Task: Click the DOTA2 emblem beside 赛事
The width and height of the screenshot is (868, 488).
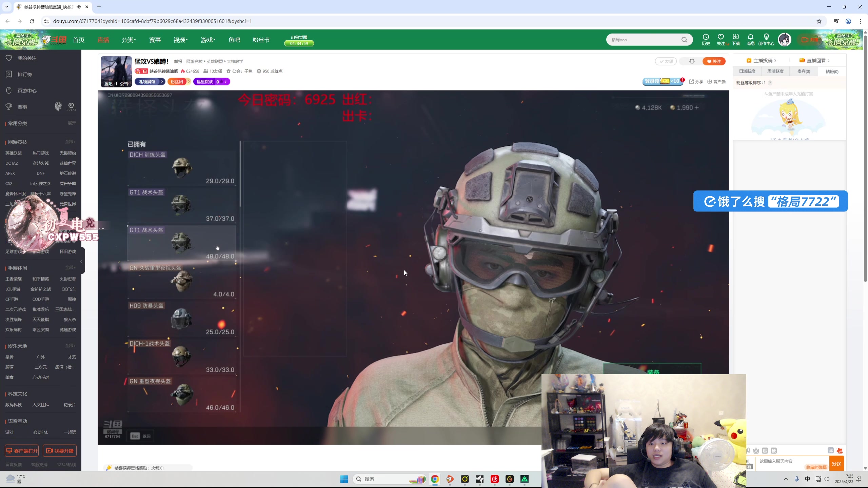Action: click(x=71, y=106)
